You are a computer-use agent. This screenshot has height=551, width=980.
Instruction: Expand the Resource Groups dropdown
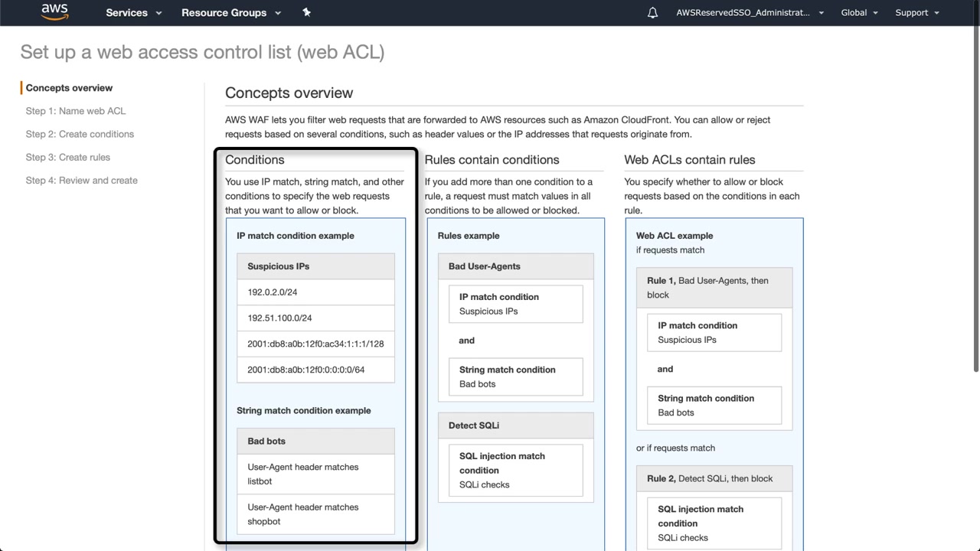click(x=231, y=13)
